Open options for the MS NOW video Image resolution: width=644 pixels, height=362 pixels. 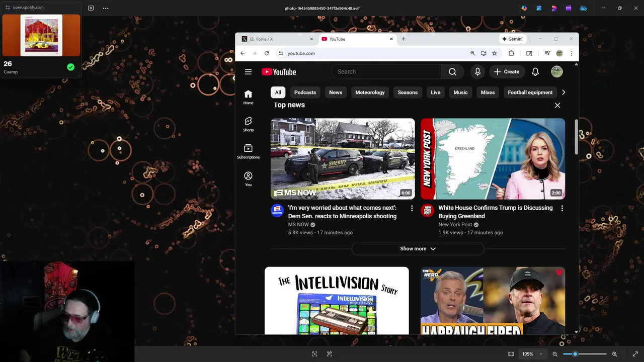coord(412,208)
